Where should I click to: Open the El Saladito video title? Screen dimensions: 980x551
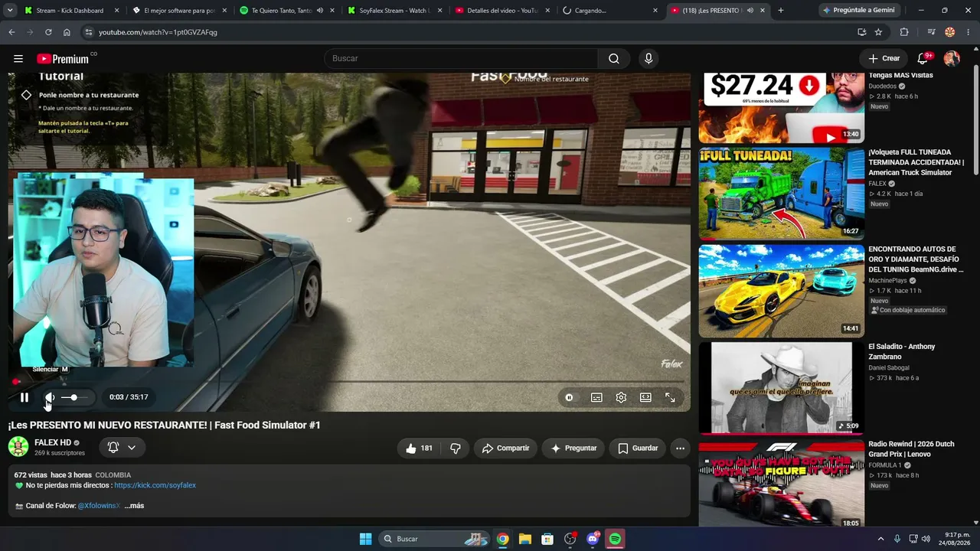pyautogui.click(x=901, y=352)
